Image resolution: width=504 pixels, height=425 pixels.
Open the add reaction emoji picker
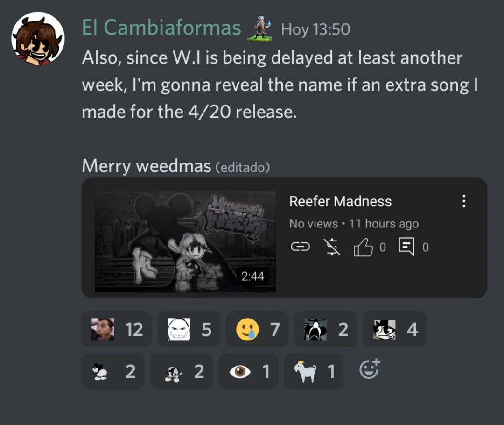(370, 369)
